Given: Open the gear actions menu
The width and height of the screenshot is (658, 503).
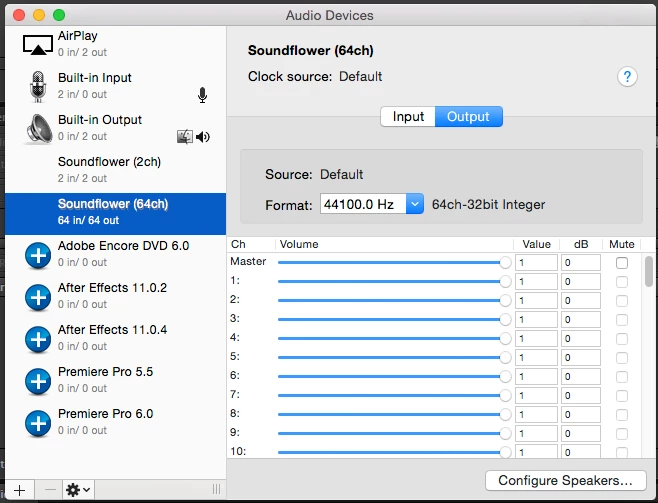Looking at the screenshot, I should (78, 490).
